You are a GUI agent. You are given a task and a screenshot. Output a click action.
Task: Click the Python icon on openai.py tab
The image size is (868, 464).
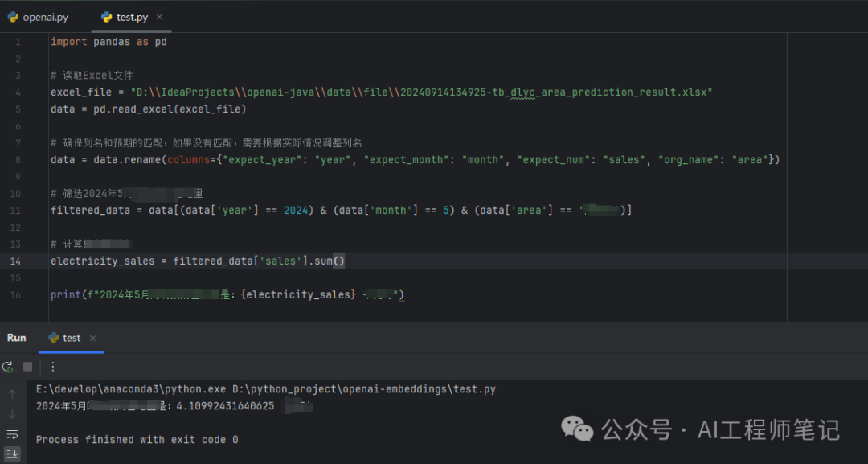[x=13, y=17]
